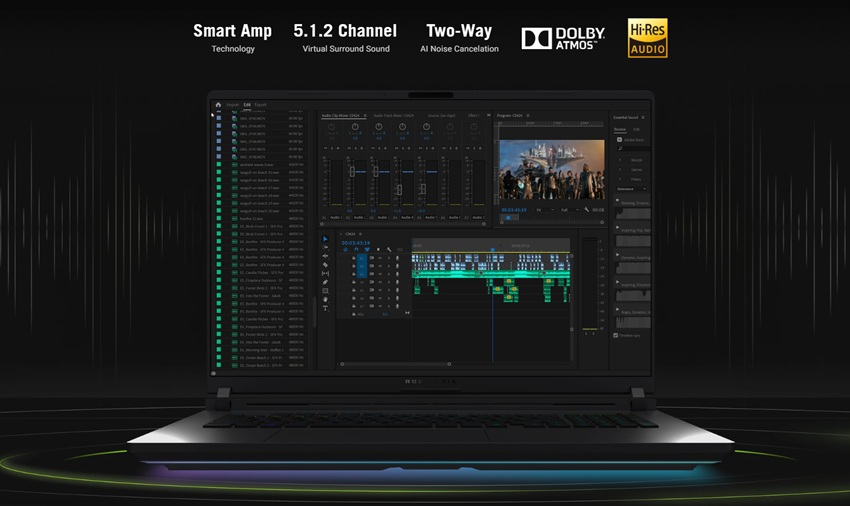This screenshot has height=506, width=850.
Task: Select the Hand tool
Action: tap(325, 299)
